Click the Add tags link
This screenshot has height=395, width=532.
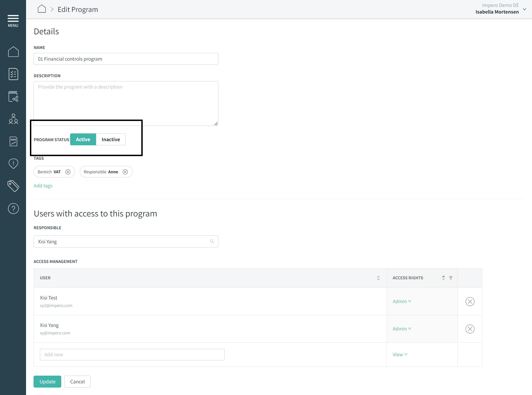point(43,186)
